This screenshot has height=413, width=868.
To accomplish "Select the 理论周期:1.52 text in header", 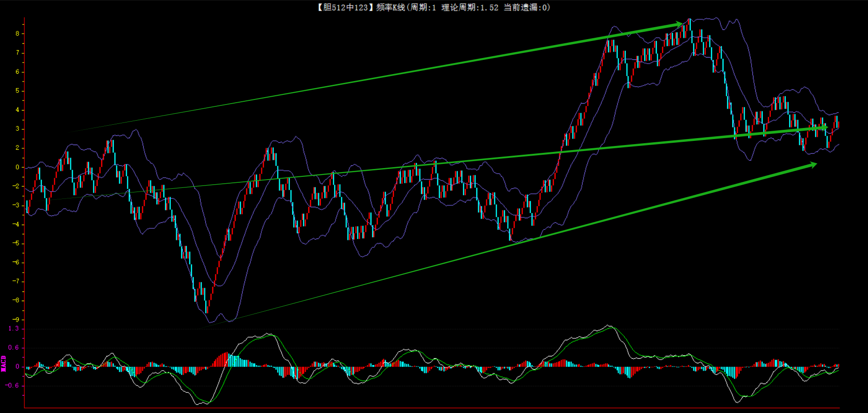I will (x=469, y=7).
